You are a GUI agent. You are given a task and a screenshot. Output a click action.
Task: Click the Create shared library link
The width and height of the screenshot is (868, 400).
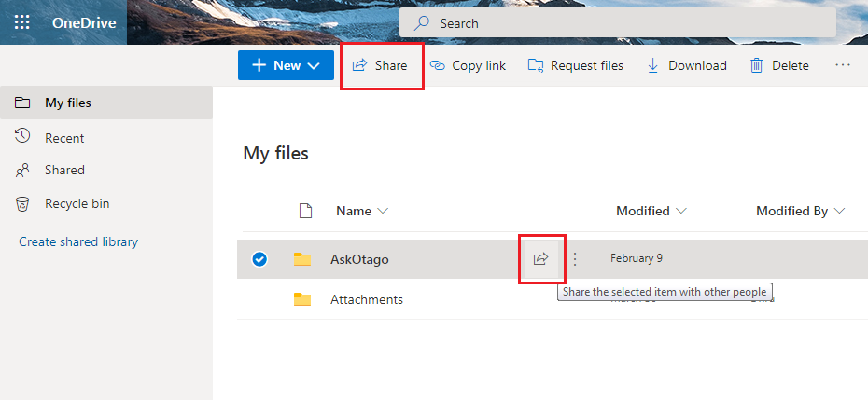click(x=78, y=241)
